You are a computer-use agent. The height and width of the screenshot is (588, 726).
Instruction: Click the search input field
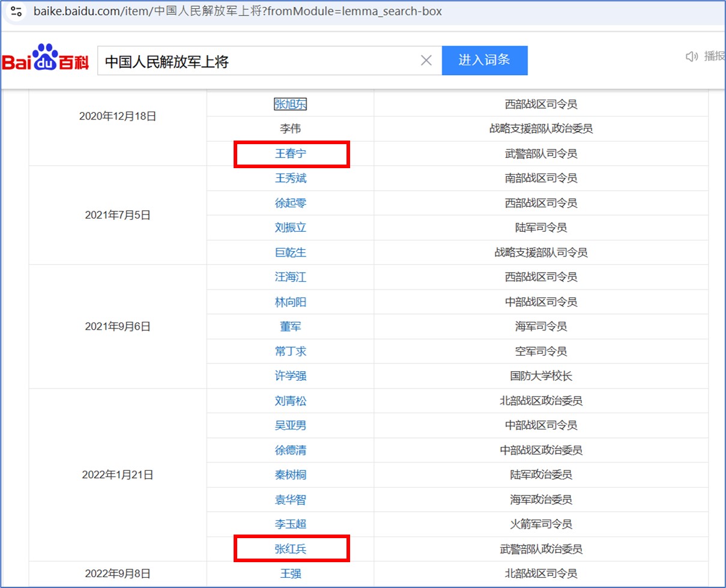coord(258,61)
